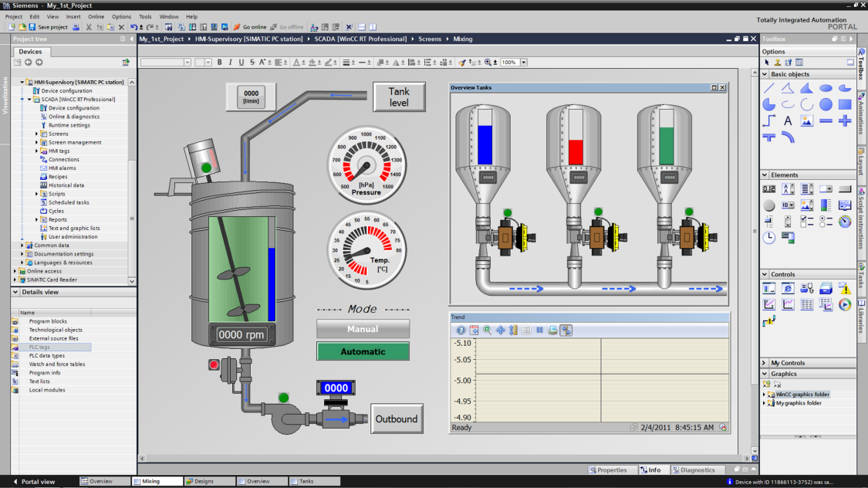Pause the Trend chart updates
This screenshot has width=868, height=488.
(x=539, y=330)
